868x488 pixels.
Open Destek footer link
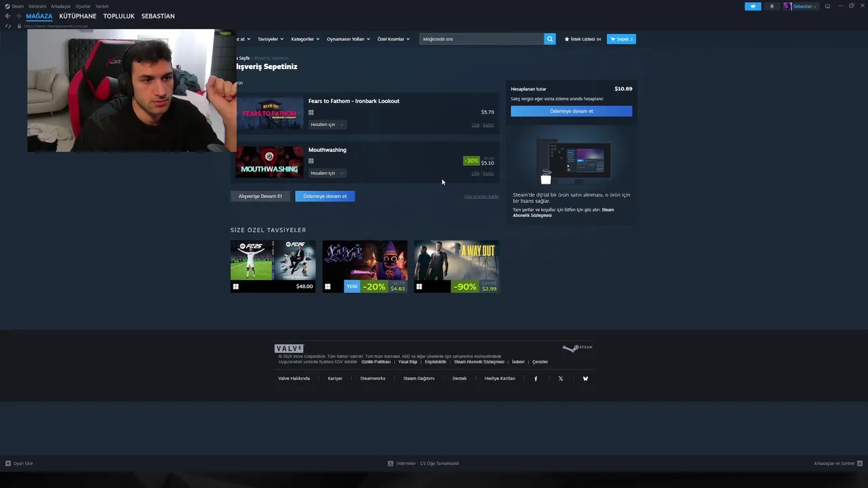[460, 379]
